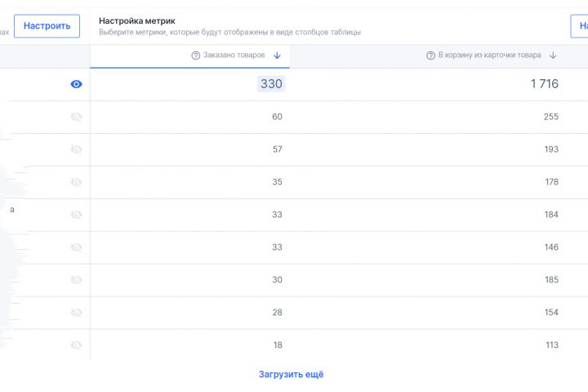588x392 pixels.
Task: Show the row with 60 ordered items
Action: coord(77,117)
